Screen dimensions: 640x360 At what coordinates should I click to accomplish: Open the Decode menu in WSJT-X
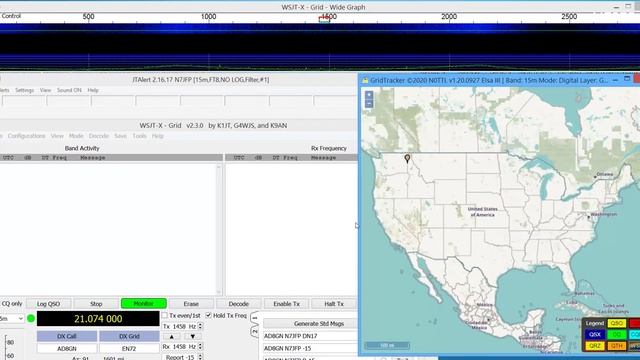coord(99,136)
